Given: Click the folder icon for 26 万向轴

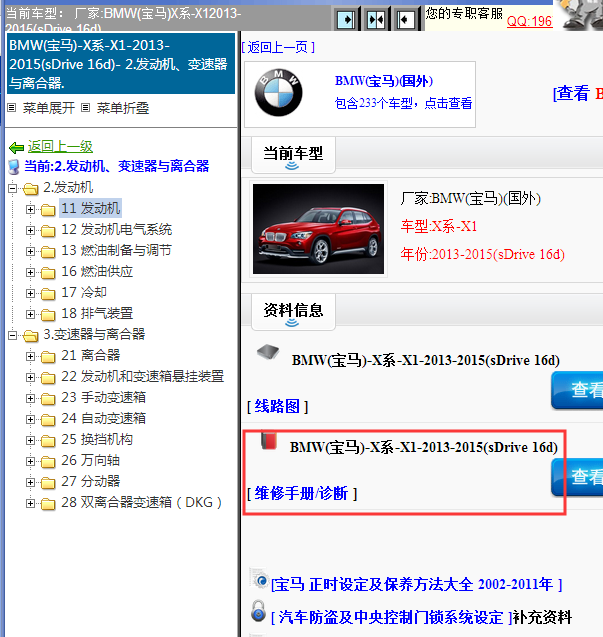Looking at the screenshot, I should point(48,462).
